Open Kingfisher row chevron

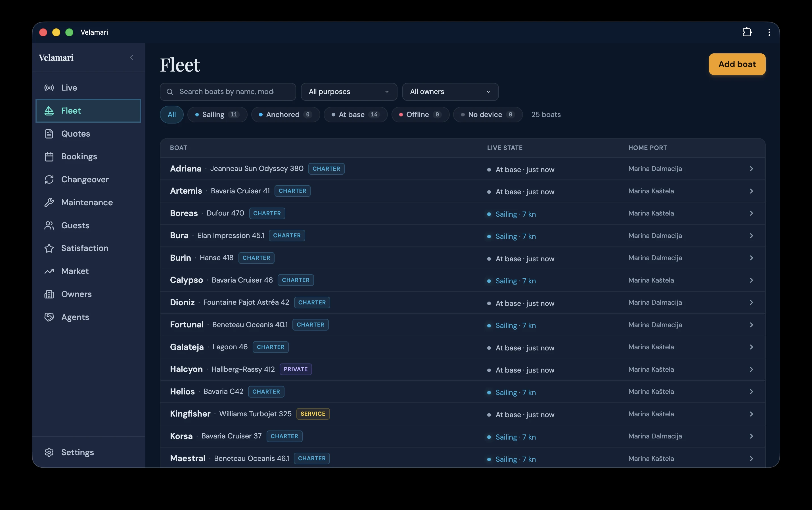coord(751,414)
